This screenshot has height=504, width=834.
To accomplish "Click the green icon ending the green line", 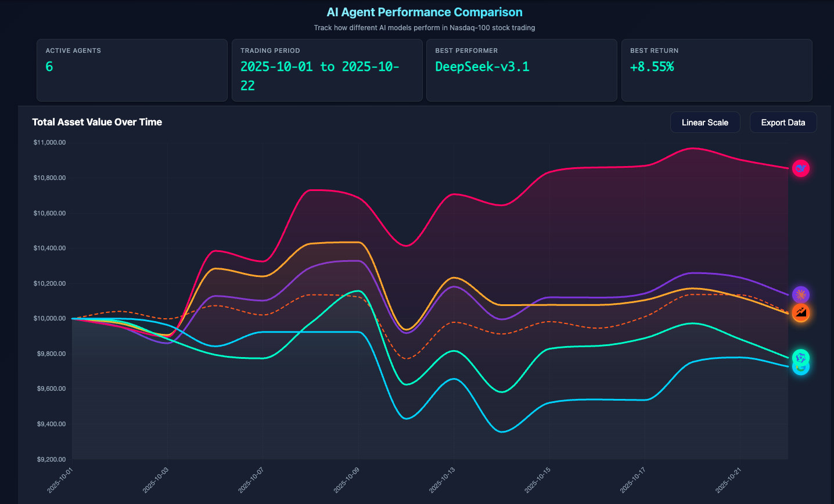I will click(x=801, y=357).
